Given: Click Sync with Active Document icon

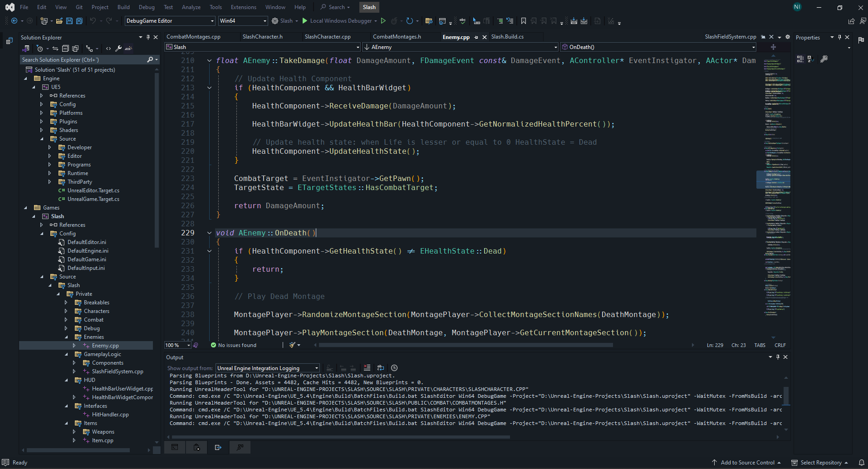Looking at the screenshot, I should coord(55,49).
